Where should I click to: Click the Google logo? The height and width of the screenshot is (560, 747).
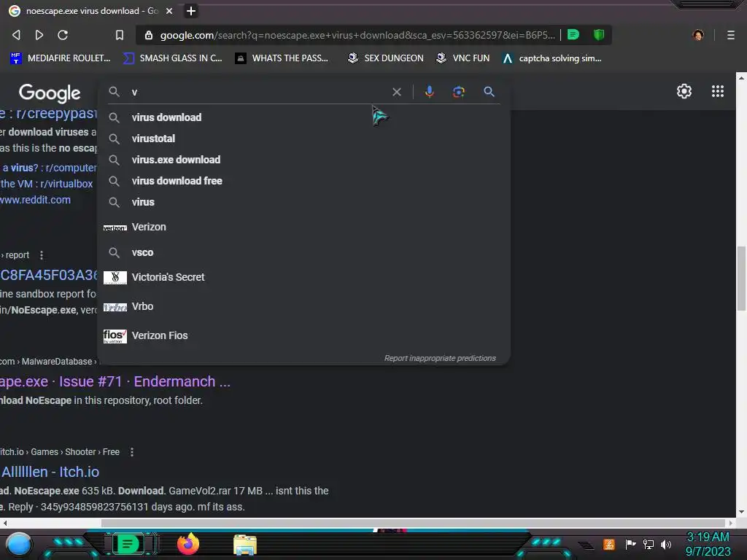point(50,93)
